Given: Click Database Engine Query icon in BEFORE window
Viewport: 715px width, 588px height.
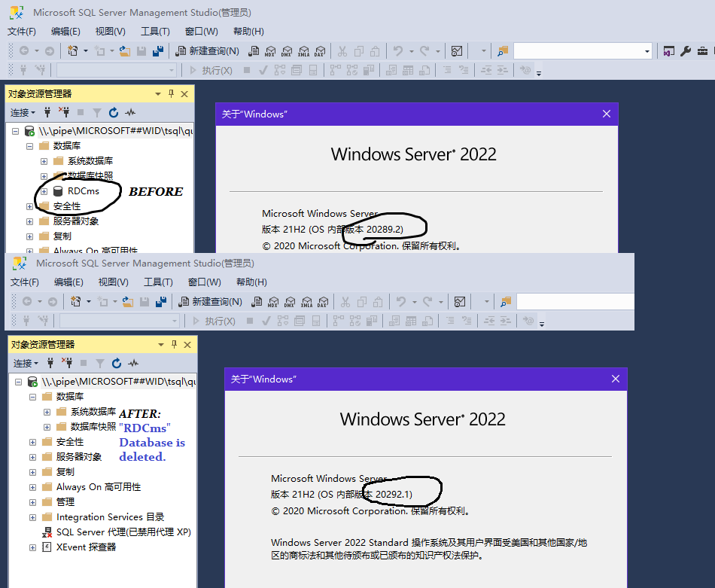Looking at the screenshot, I should tap(254, 51).
